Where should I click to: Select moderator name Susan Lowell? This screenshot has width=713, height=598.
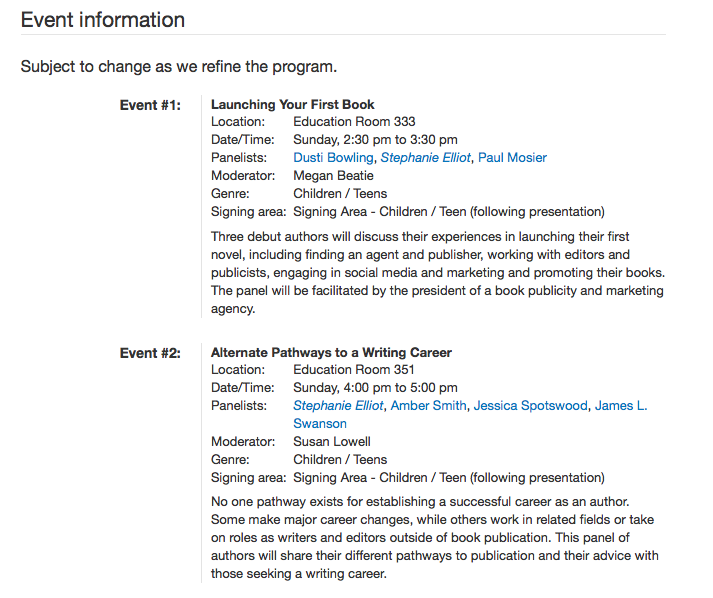(332, 442)
